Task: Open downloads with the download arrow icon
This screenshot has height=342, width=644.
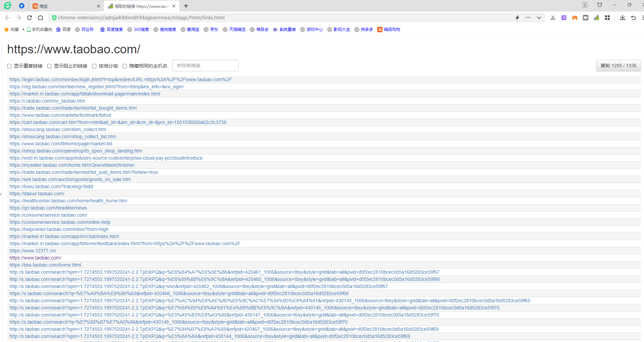Action: coord(623,18)
